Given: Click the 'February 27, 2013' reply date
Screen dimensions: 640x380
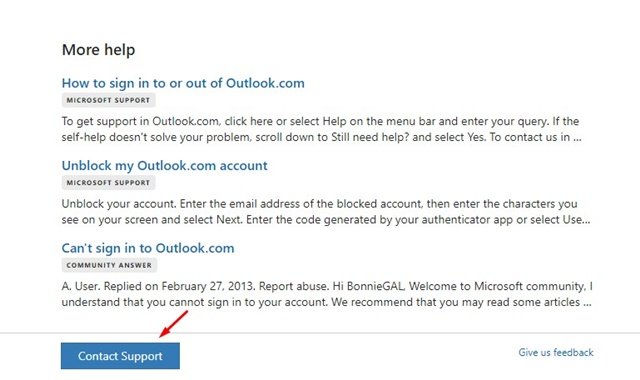Looking at the screenshot, I should point(208,286).
